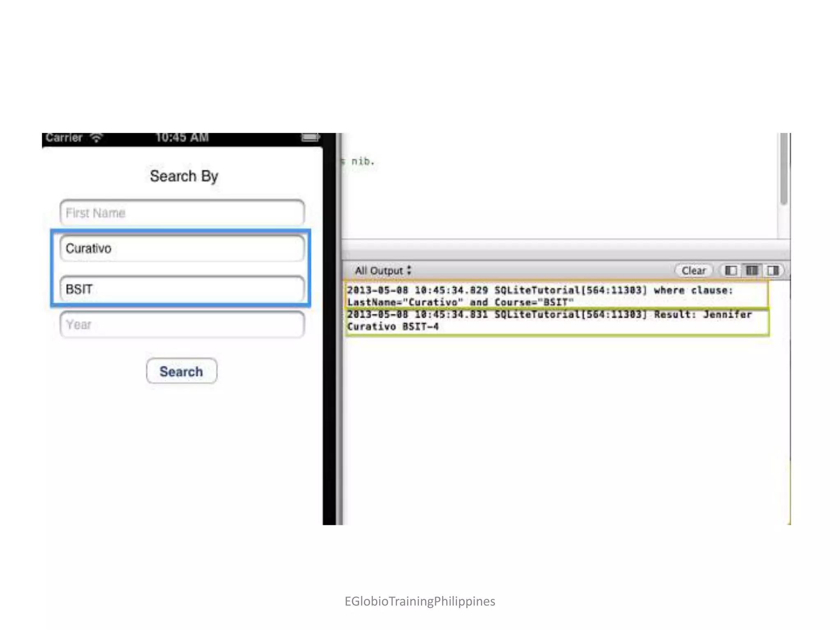Click the Wi-Fi icon in simulator status bar
This screenshot has height=630, width=840.
click(96, 138)
